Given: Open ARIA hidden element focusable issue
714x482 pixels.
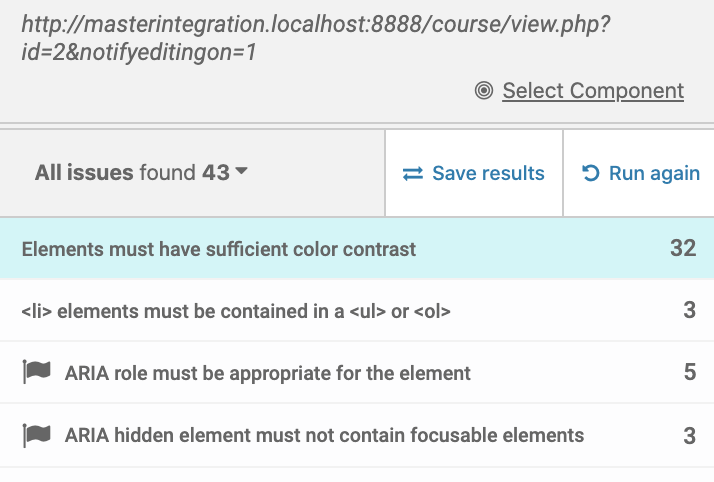Looking at the screenshot, I should coord(324,435).
